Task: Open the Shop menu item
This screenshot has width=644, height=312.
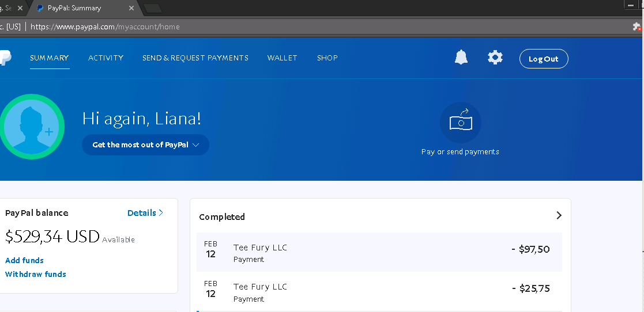Action: (327, 58)
